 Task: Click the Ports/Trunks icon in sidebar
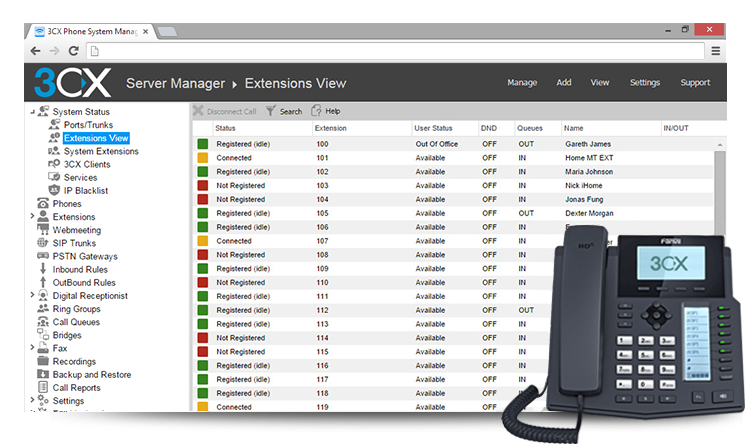coord(54,124)
